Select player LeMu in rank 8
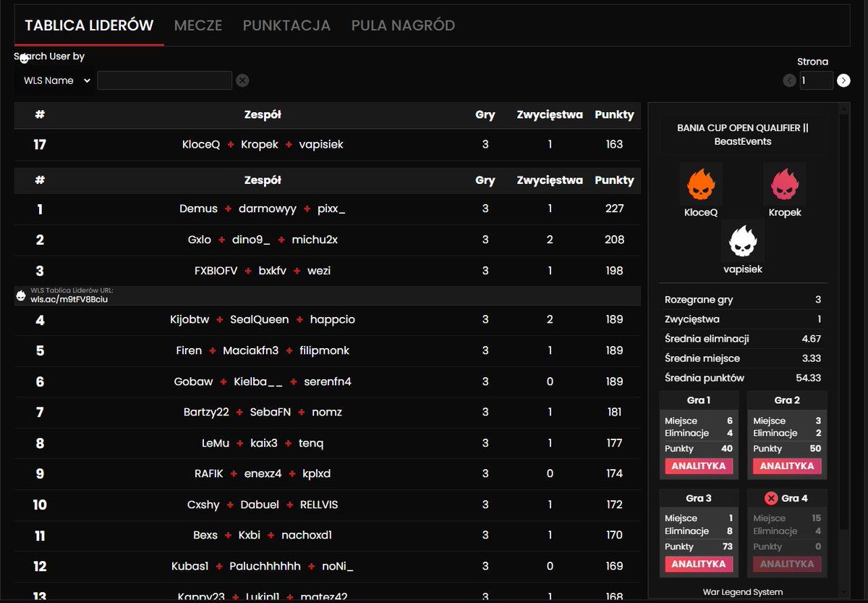 click(x=216, y=443)
